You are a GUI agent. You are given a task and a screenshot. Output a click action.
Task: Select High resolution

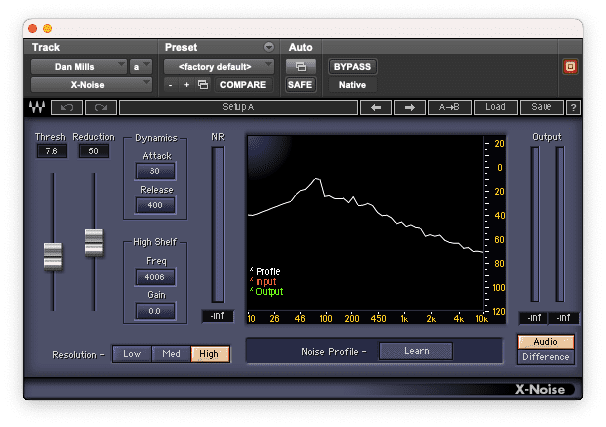209,354
